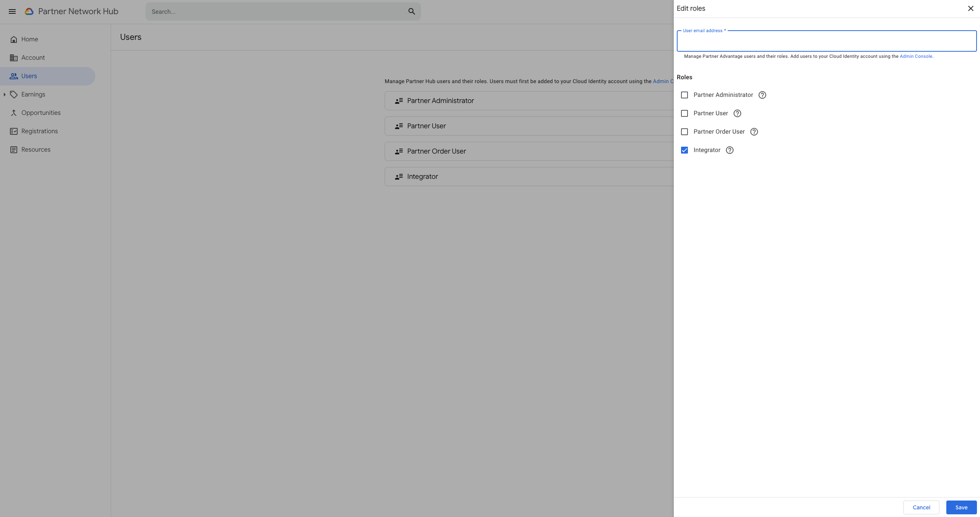The image size is (980, 517).
Task: Select Users in the sidebar
Action: 47,76
